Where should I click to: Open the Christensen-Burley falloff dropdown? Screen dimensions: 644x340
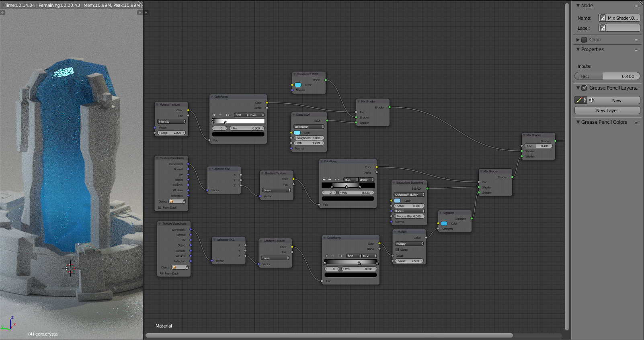click(409, 195)
